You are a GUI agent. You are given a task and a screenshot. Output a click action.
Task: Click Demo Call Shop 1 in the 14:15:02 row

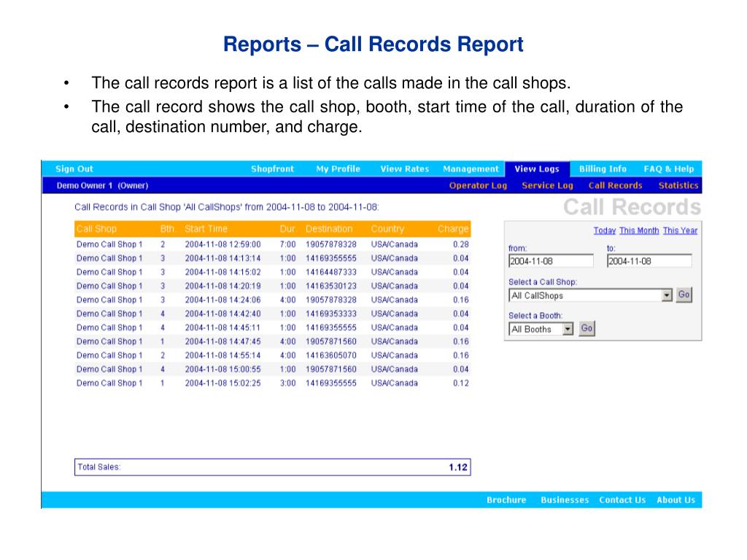pos(109,272)
